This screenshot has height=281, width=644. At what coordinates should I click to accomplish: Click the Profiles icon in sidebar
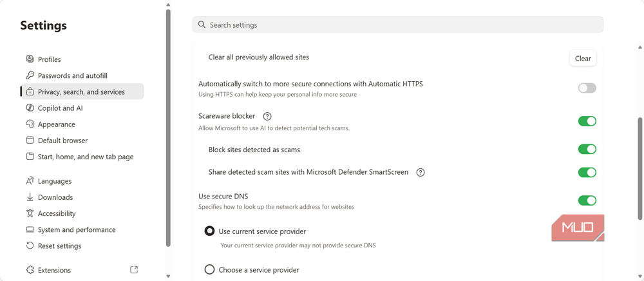30,59
